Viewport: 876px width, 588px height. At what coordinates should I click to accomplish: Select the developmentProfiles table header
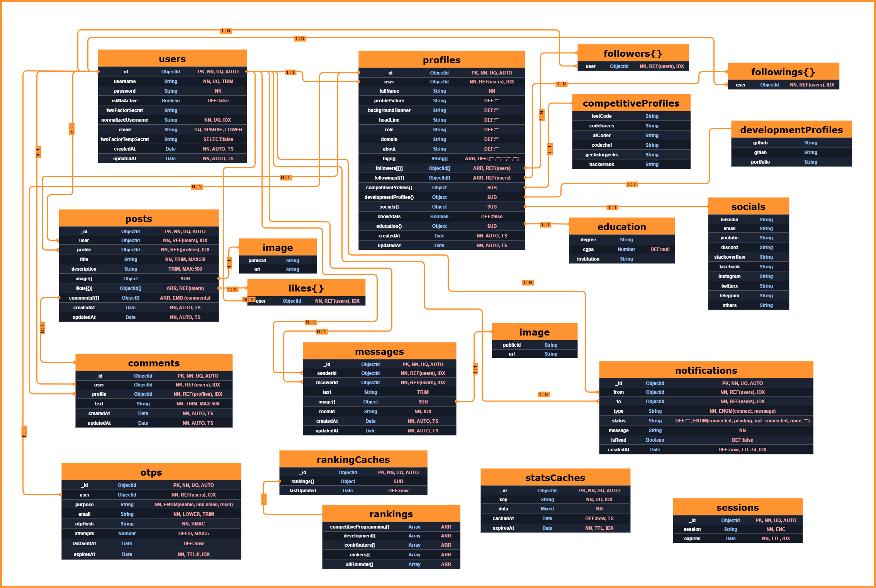coord(791,129)
